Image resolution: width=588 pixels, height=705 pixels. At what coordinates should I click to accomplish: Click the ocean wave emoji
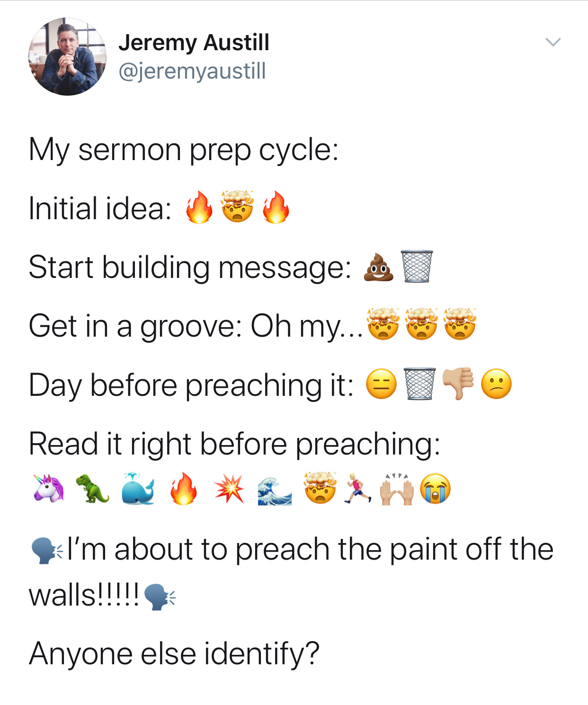pyautogui.click(x=275, y=490)
